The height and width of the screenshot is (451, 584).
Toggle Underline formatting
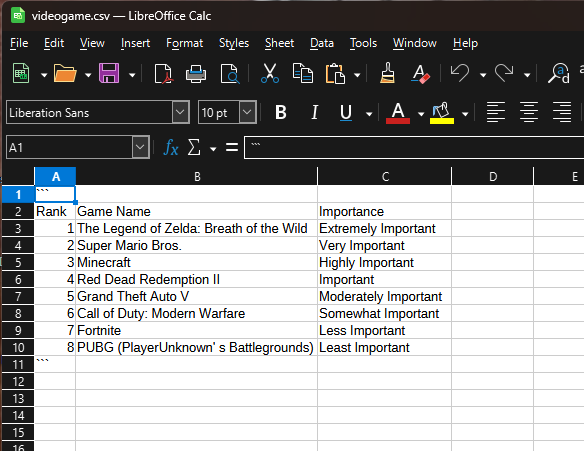point(346,112)
